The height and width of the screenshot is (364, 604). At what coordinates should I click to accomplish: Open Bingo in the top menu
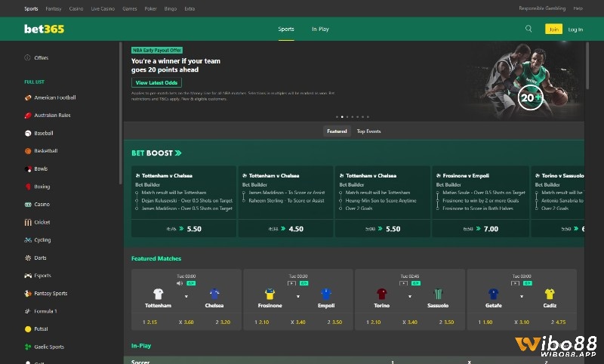pos(171,8)
